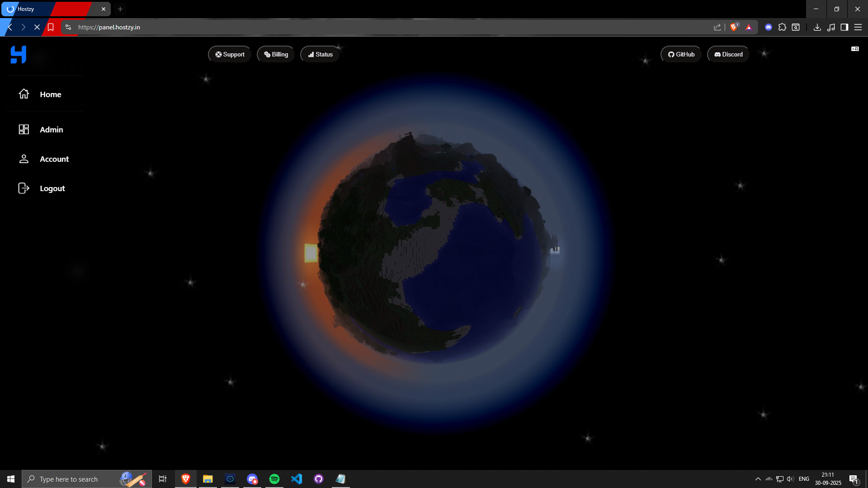Click the language switch icon at top right
The image size is (868, 488).
click(x=855, y=49)
